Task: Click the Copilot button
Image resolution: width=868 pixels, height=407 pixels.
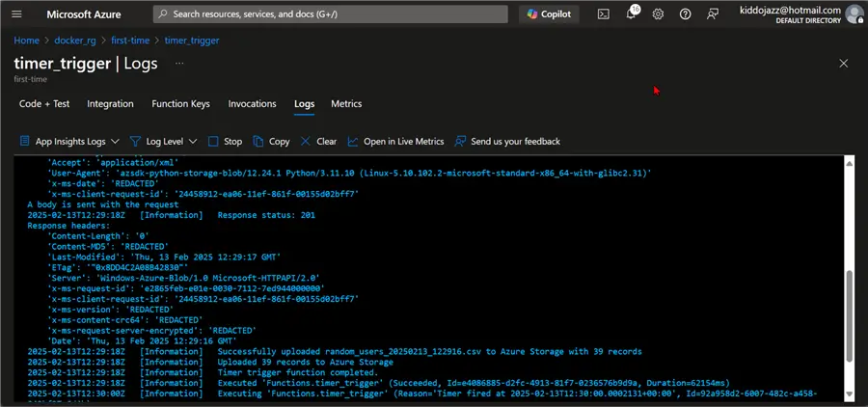Action: 549,14
